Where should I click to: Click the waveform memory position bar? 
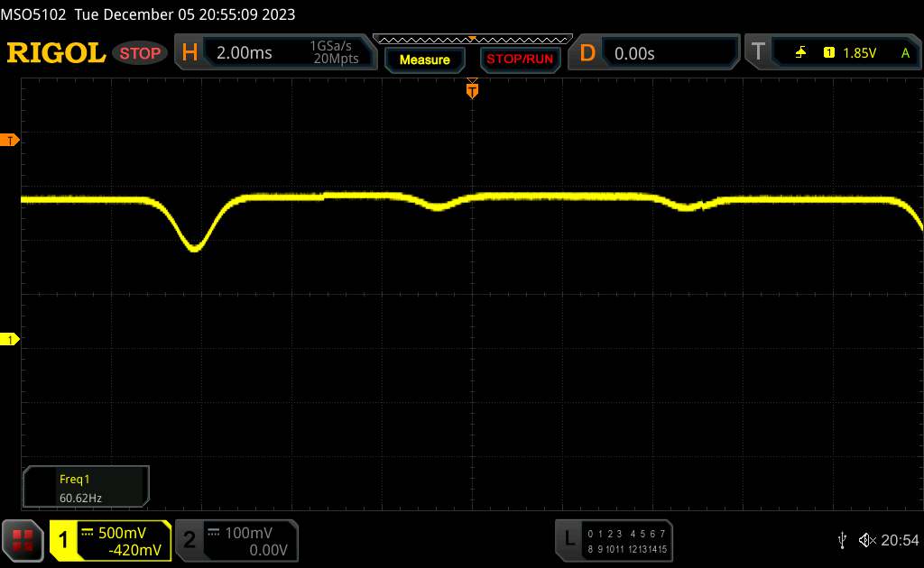click(x=472, y=39)
